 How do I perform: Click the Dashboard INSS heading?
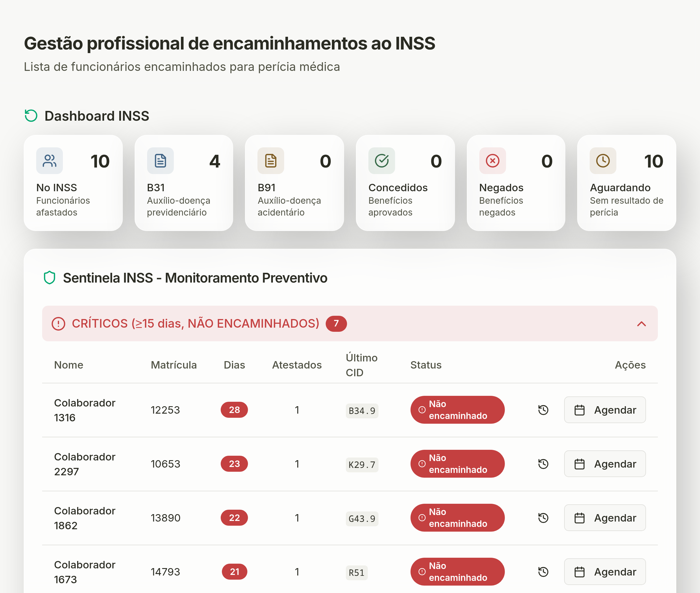coord(97,116)
